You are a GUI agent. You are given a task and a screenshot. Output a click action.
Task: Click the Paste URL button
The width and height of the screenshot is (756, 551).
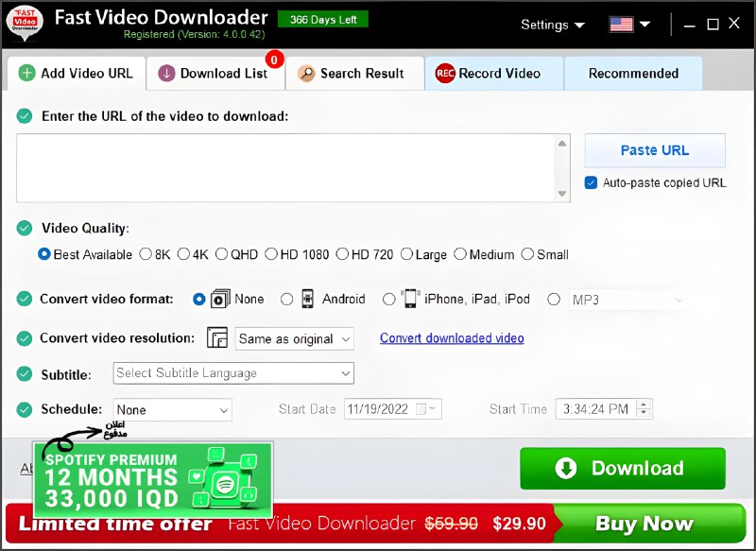[x=655, y=150]
